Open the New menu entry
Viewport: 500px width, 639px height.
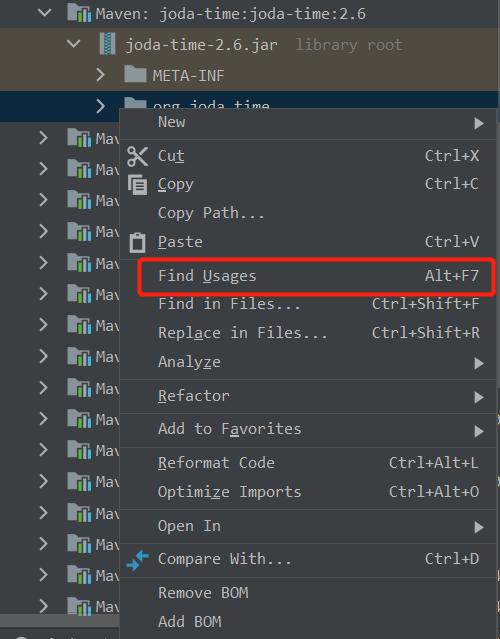(308, 122)
